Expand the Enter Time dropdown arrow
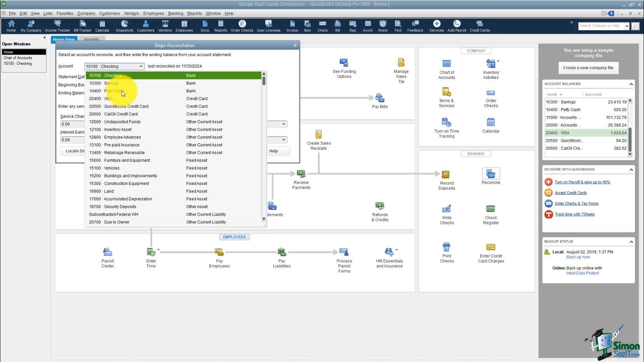The image size is (644, 362). [x=158, y=250]
